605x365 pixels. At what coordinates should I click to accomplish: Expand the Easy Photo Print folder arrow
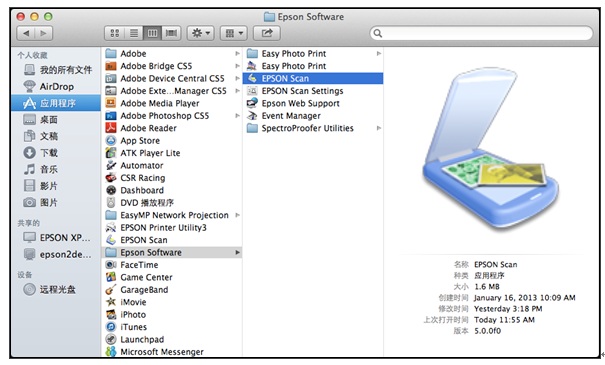point(379,54)
